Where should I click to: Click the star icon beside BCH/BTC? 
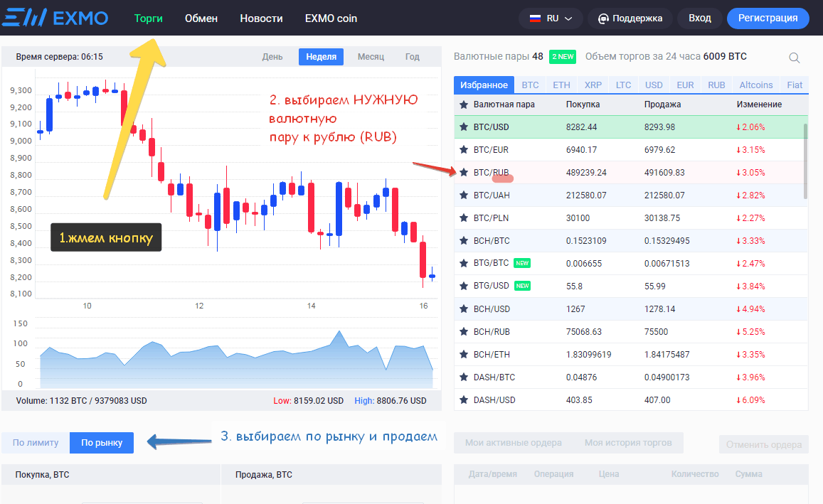[464, 241]
